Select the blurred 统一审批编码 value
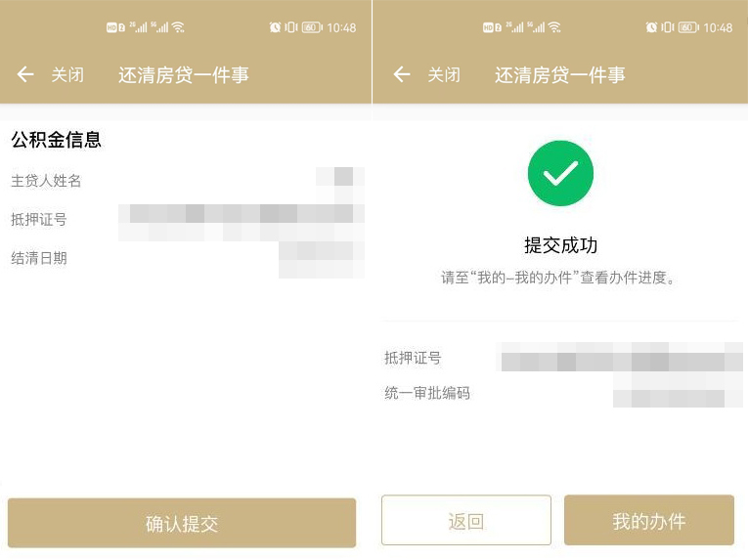Viewport: 748px width, 560px height. [x=676, y=396]
